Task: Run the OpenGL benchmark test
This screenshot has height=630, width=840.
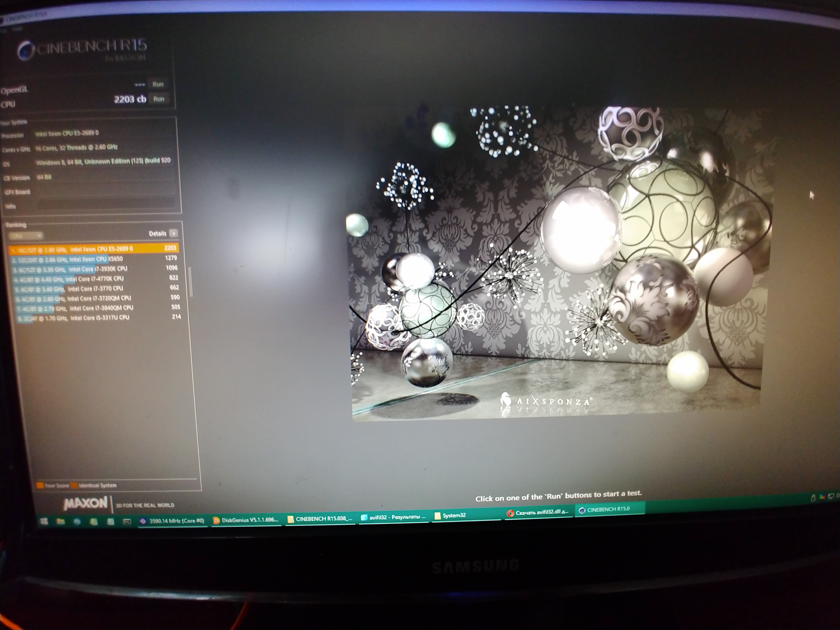Action: tap(157, 84)
